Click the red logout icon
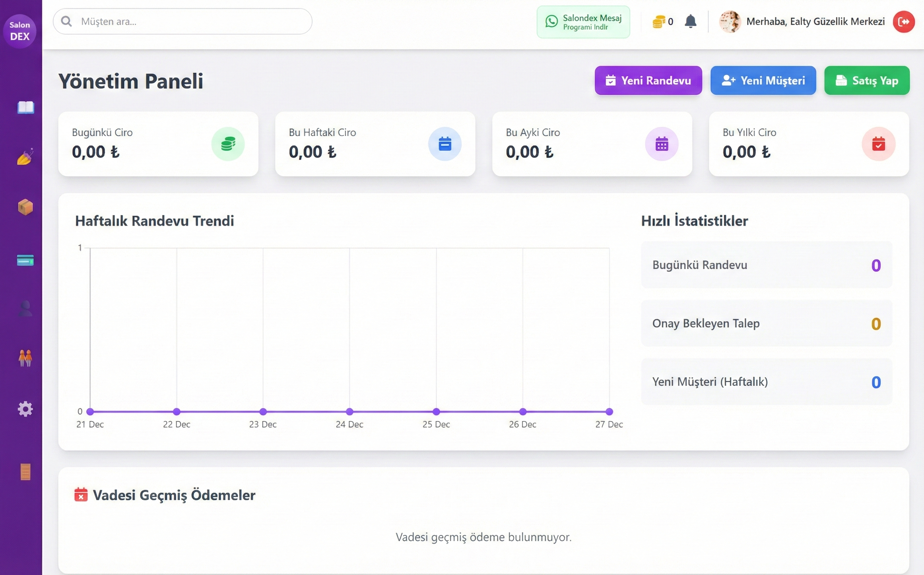Image resolution: width=924 pixels, height=575 pixels. [x=904, y=22]
